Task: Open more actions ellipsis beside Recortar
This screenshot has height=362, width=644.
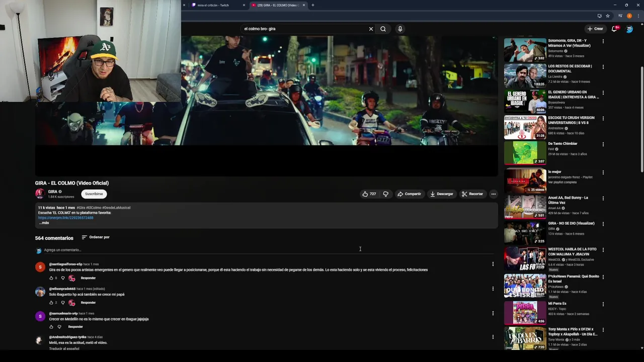Action: pos(494,194)
